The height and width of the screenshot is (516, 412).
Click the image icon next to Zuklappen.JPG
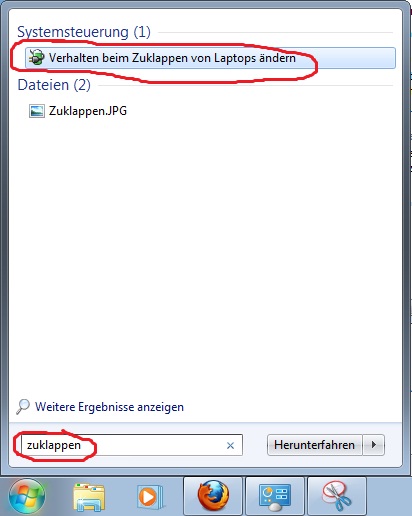point(37,111)
